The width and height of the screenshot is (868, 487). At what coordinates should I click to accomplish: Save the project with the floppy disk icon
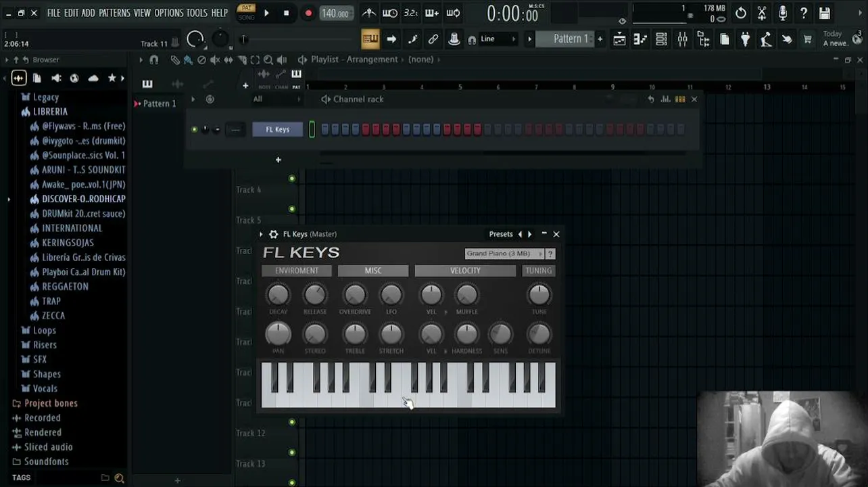pos(825,13)
